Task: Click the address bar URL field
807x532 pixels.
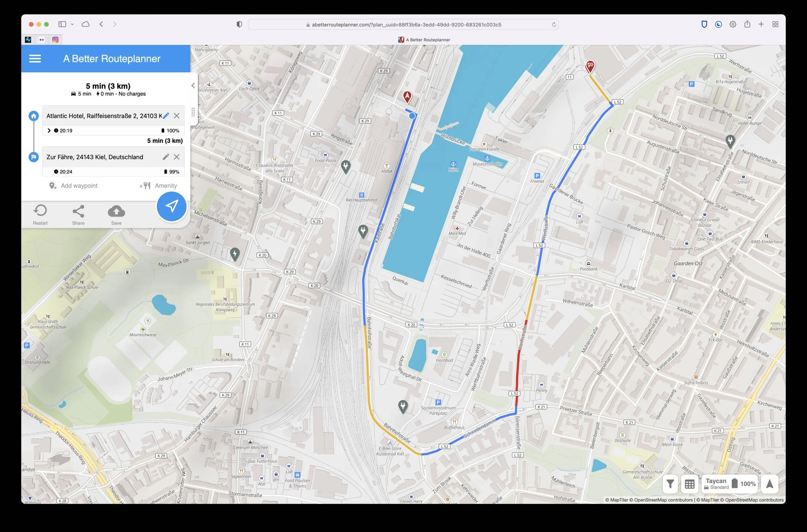Action: (403, 25)
